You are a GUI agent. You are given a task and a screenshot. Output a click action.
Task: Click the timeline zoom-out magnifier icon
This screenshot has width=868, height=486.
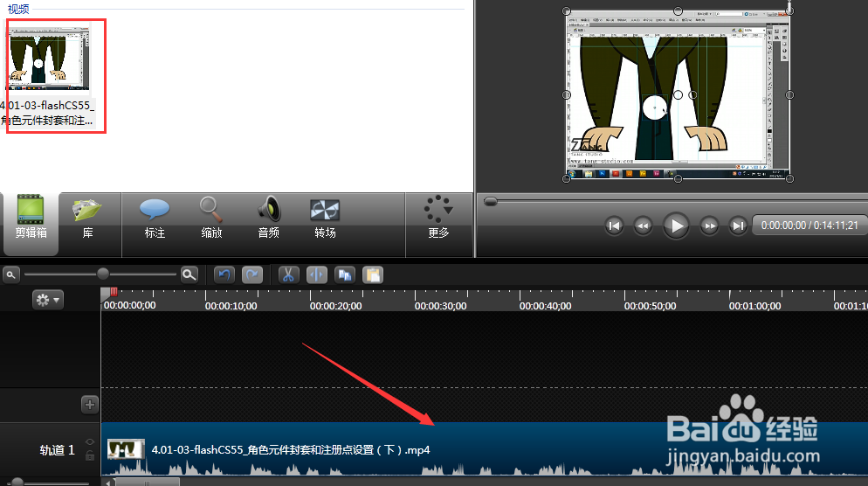[x=10, y=274]
